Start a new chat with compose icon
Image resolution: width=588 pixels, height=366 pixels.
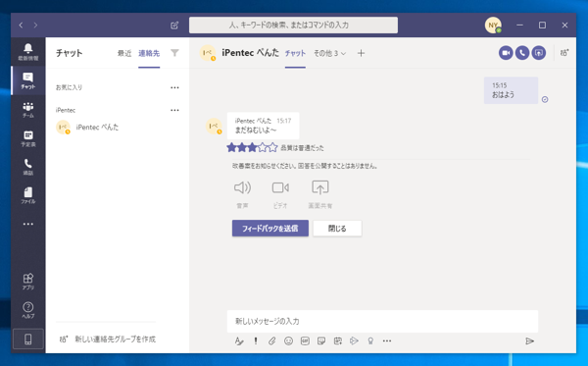pyautogui.click(x=174, y=26)
